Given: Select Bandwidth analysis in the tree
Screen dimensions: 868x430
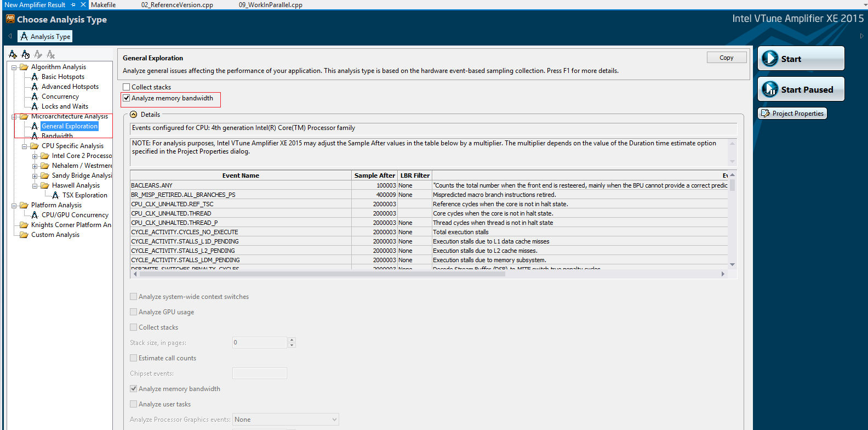Looking at the screenshot, I should 57,135.
